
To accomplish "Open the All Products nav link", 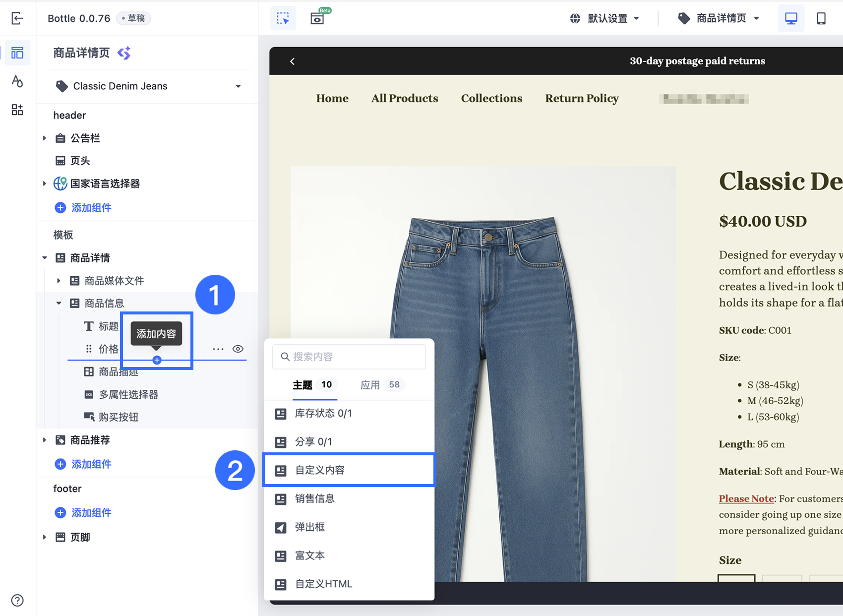I will pyautogui.click(x=405, y=98).
